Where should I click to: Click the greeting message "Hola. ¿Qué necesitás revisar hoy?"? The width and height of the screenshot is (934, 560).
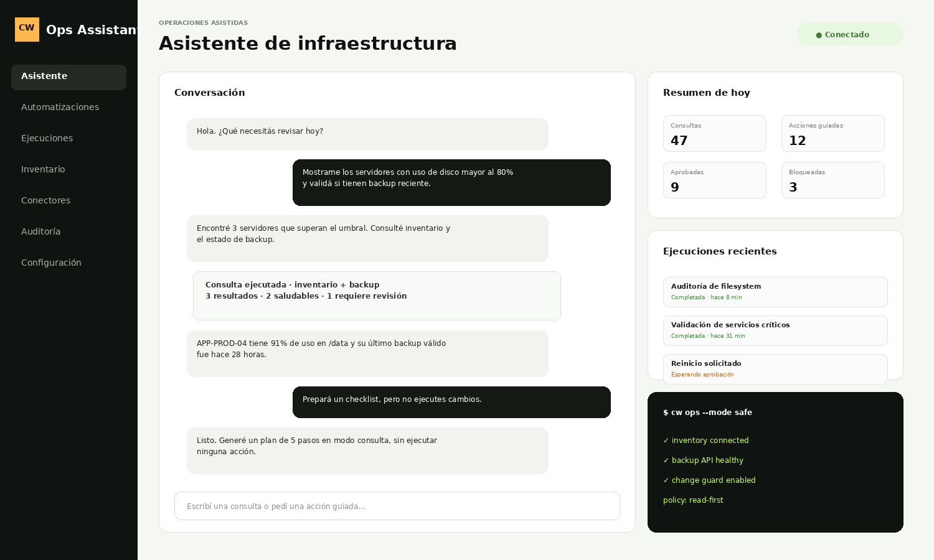point(367,134)
